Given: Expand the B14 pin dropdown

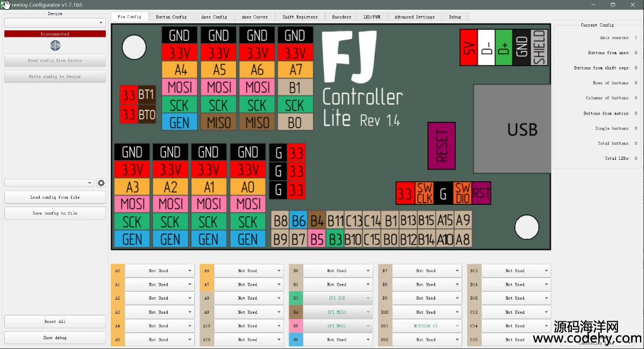Looking at the screenshot, I should [515, 285].
